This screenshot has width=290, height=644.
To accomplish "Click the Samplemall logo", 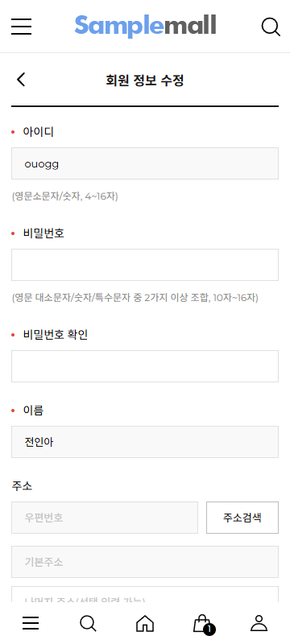I will [x=146, y=26].
